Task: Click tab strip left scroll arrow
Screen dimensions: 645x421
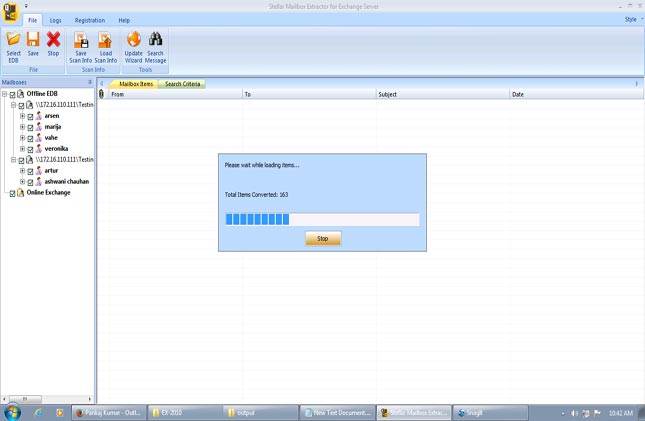Action: pyautogui.click(x=102, y=84)
